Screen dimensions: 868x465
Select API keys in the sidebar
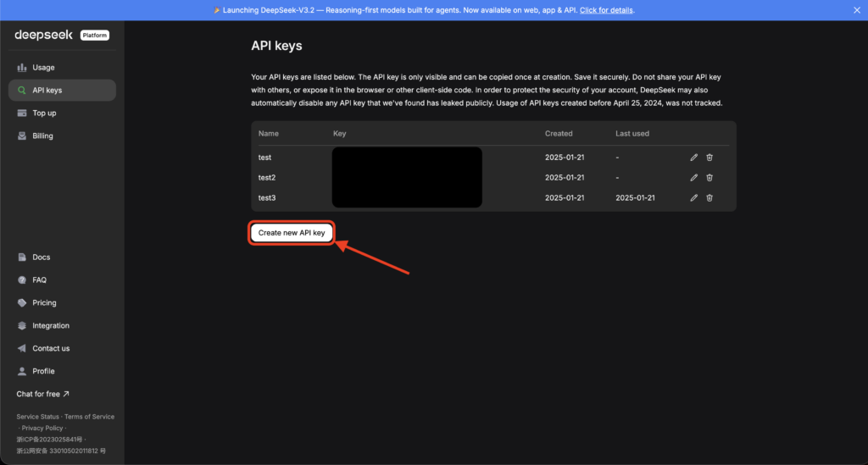pos(47,91)
